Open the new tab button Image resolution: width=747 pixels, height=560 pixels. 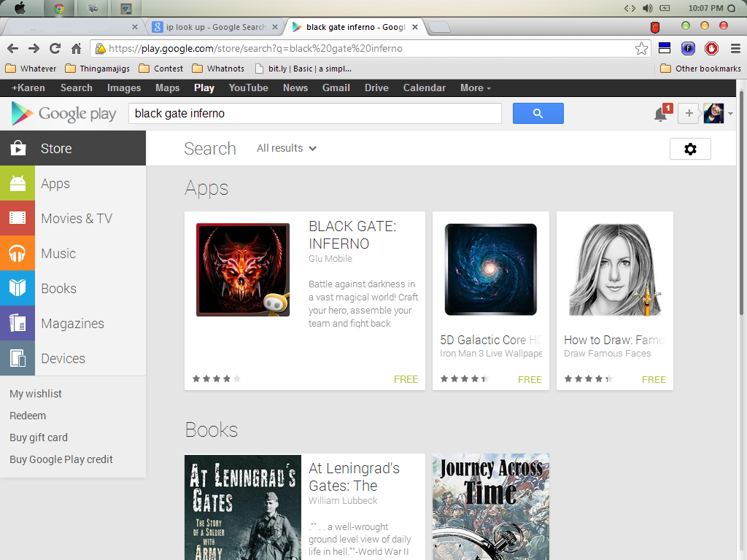(x=438, y=27)
